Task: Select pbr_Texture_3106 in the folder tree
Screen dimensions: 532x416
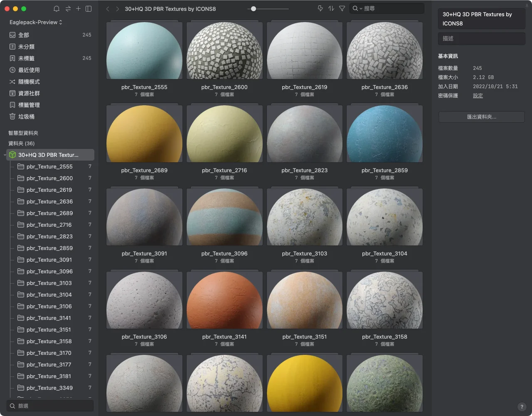Action: (50, 306)
